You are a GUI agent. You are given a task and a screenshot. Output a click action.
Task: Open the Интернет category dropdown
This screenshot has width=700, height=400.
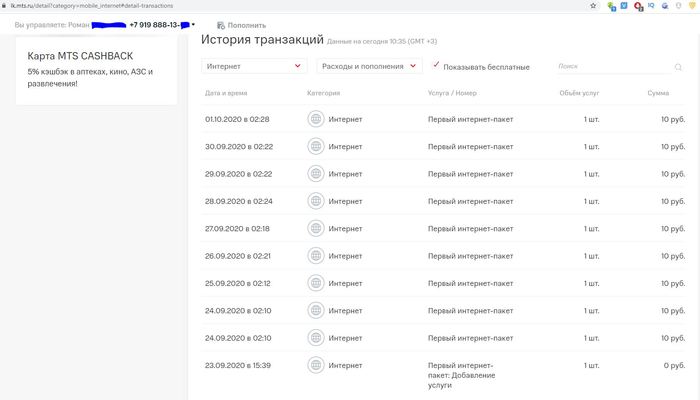click(x=253, y=66)
